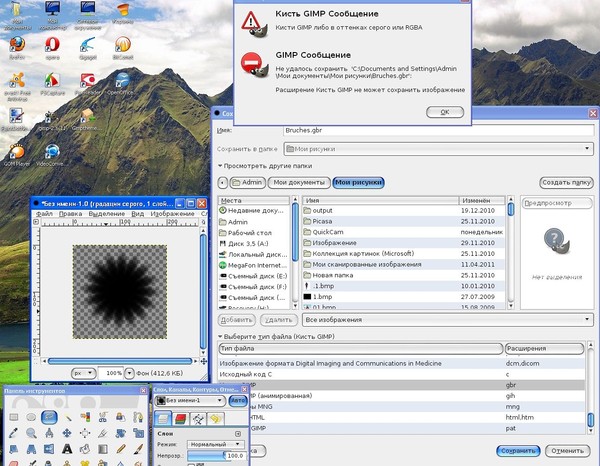Open the 100% zoom dropdown arrow
The width and height of the screenshot is (600, 466).
click(x=129, y=373)
